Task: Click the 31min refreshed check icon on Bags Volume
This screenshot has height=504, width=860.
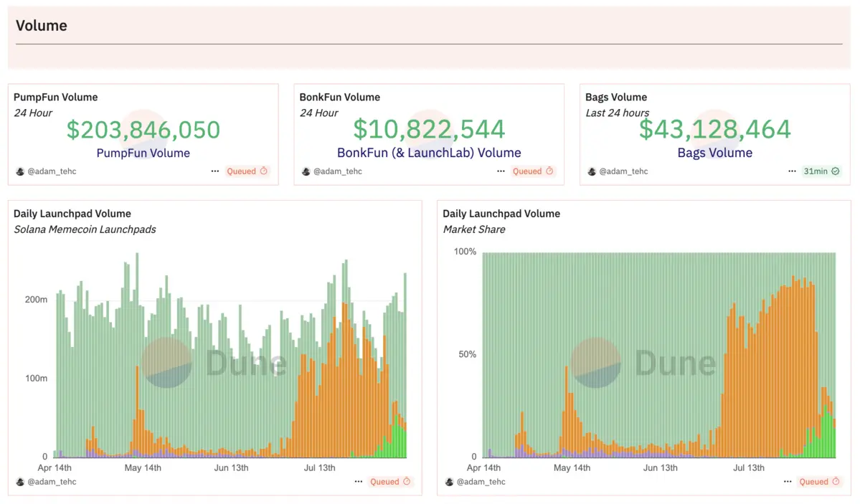Action: coord(836,171)
